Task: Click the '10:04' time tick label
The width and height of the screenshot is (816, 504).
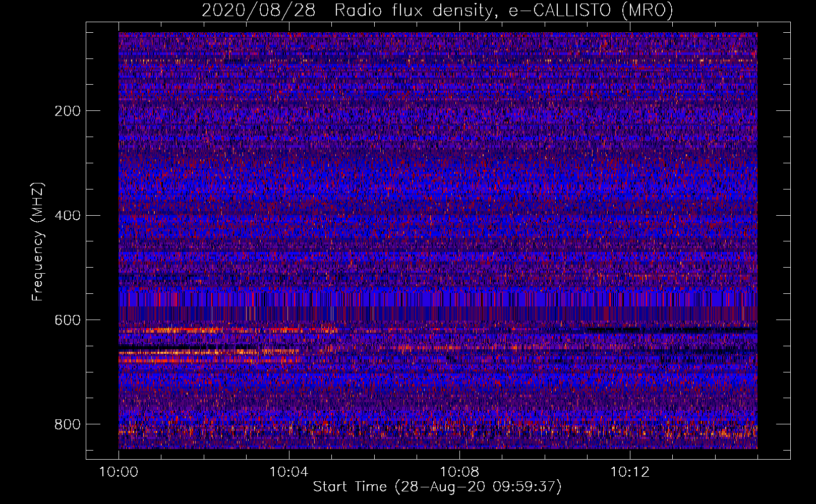Action: (289, 472)
